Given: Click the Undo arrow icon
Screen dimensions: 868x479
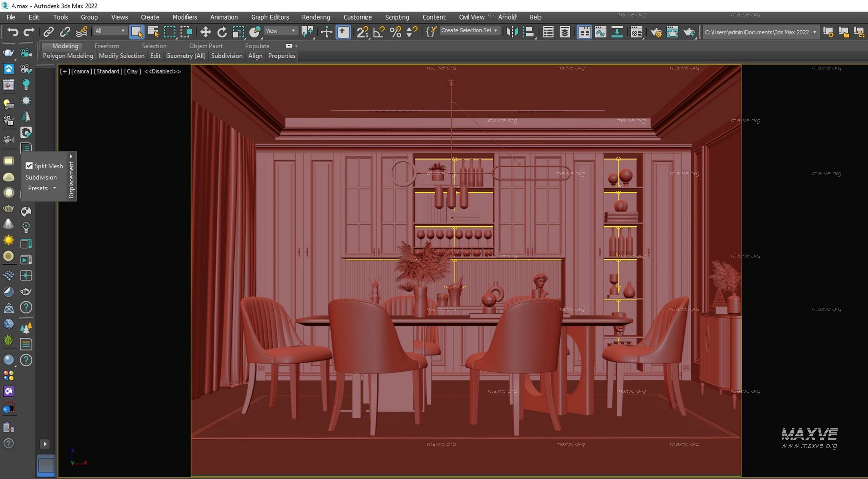Looking at the screenshot, I should 13,32.
